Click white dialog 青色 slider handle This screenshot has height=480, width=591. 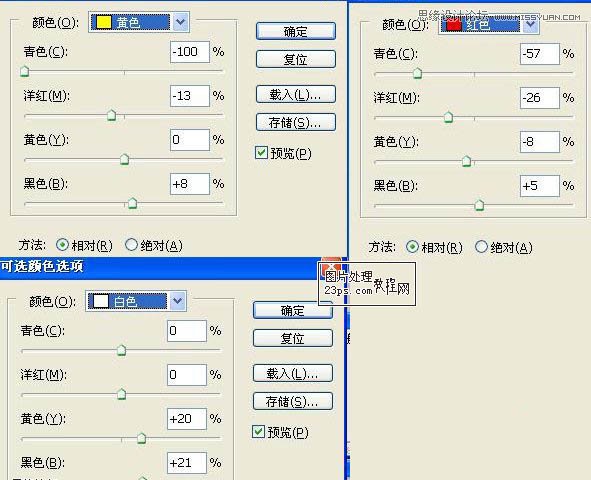[121, 350]
